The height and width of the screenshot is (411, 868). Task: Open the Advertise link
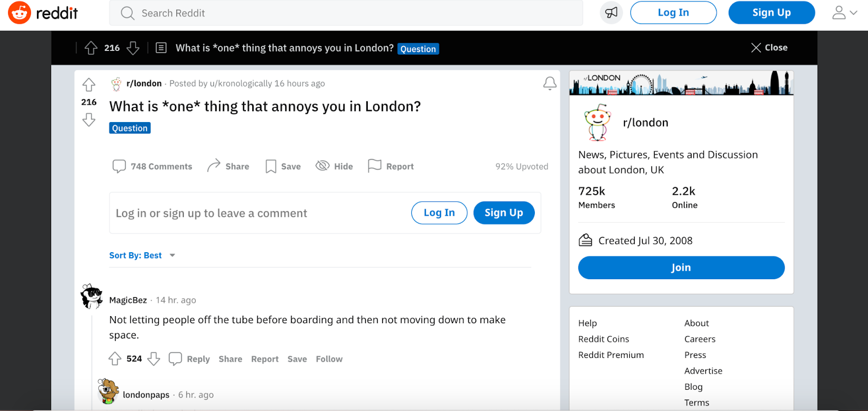pyautogui.click(x=703, y=371)
